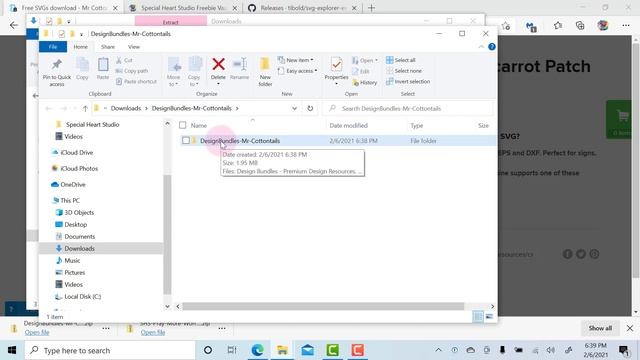Switch to the Share ribbon tab
Viewport: 640px width, 360px height.
point(108,47)
